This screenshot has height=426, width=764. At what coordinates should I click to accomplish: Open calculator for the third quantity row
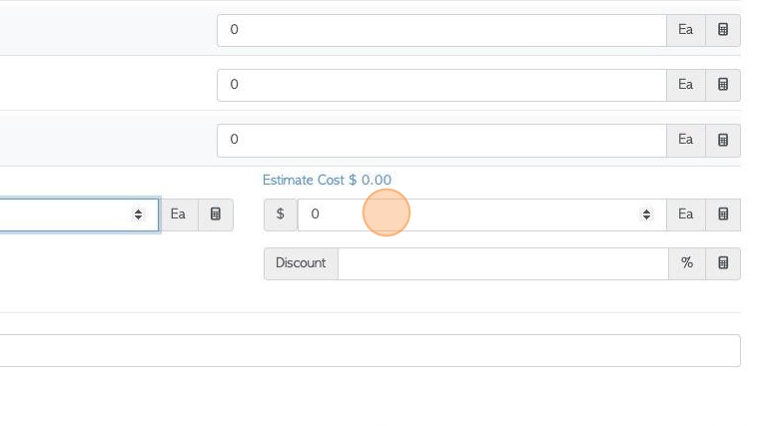pyautogui.click(x=723, y=140)
